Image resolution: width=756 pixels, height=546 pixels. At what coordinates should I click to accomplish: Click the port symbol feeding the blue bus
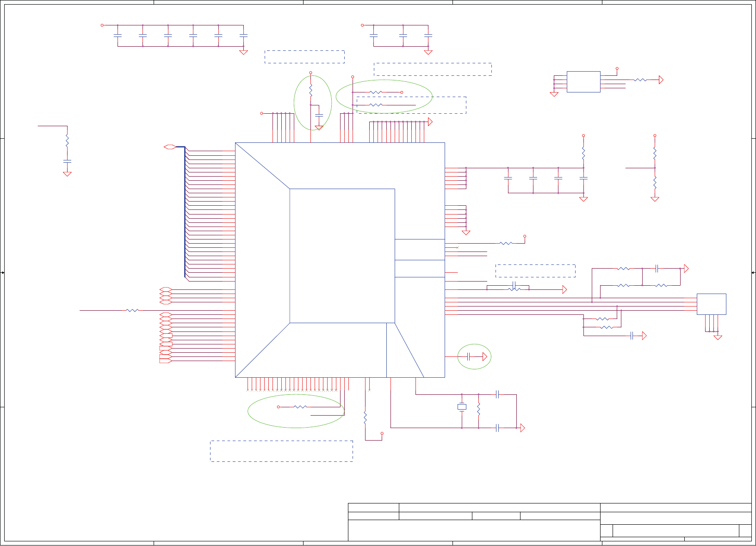pos(170,147)
